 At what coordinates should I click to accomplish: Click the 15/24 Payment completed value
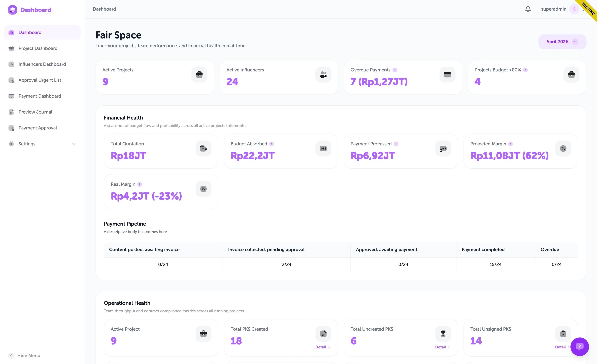pyautogui.click(x=496, y=264)
